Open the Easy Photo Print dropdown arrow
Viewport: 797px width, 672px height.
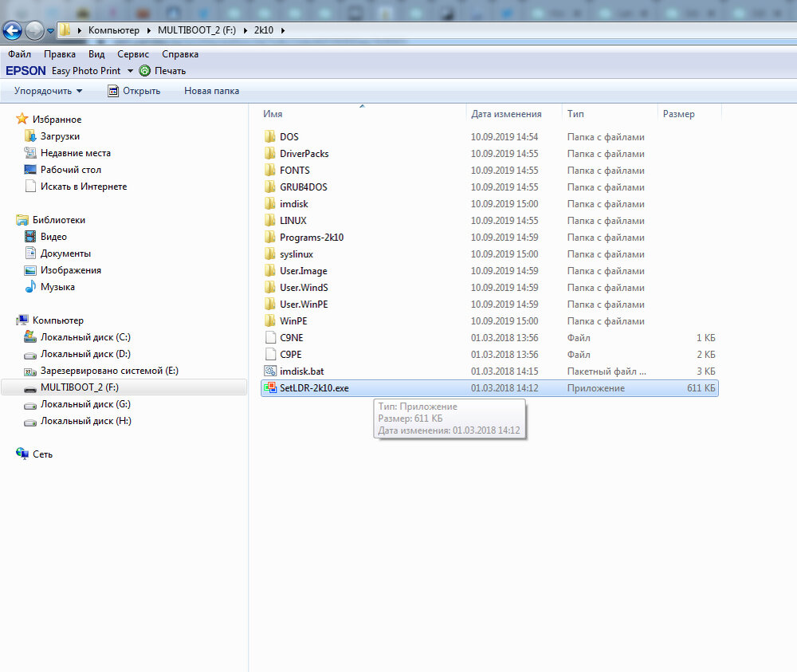tap(130, 71)
